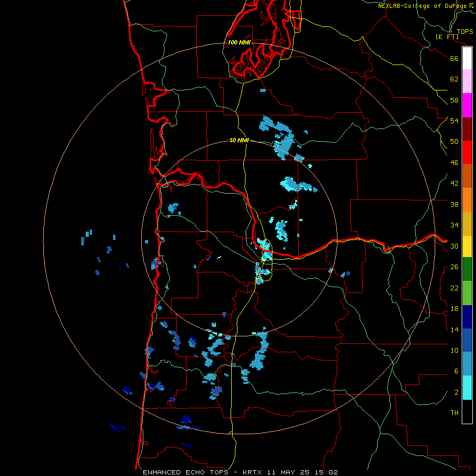
Task: Click the NEXLAB-College of DuPage text
Action: (x=423, y=6)
